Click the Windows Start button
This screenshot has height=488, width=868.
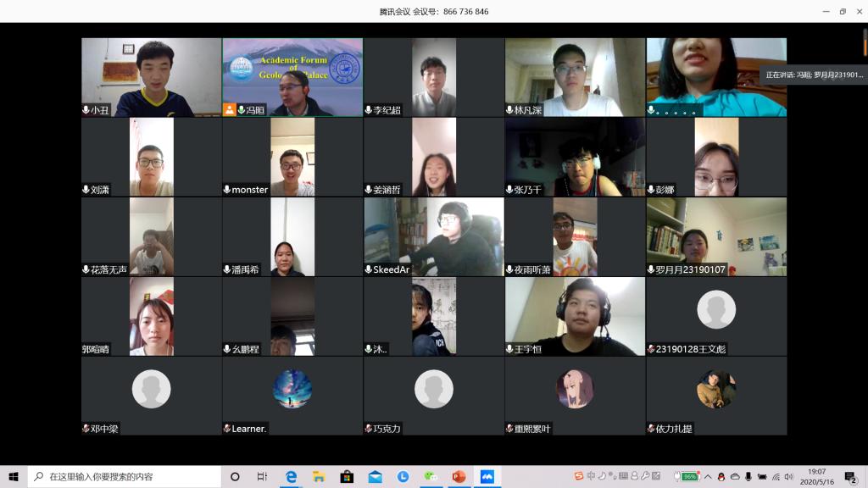[x=14, y=476]
